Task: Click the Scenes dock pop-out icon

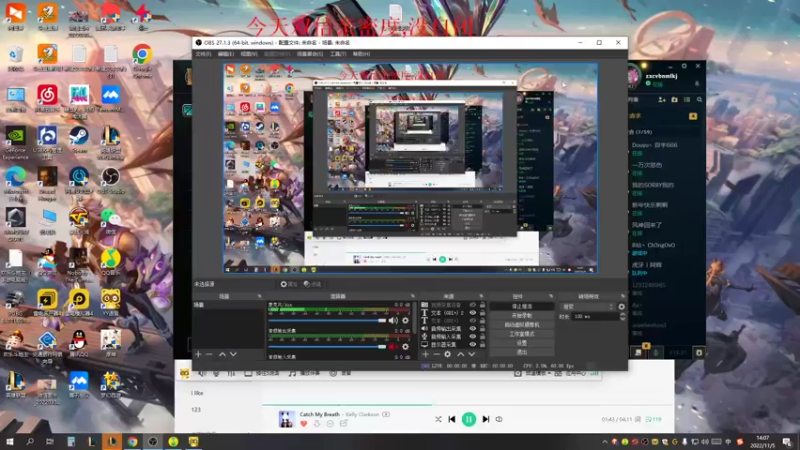Action: coord(259,296)
